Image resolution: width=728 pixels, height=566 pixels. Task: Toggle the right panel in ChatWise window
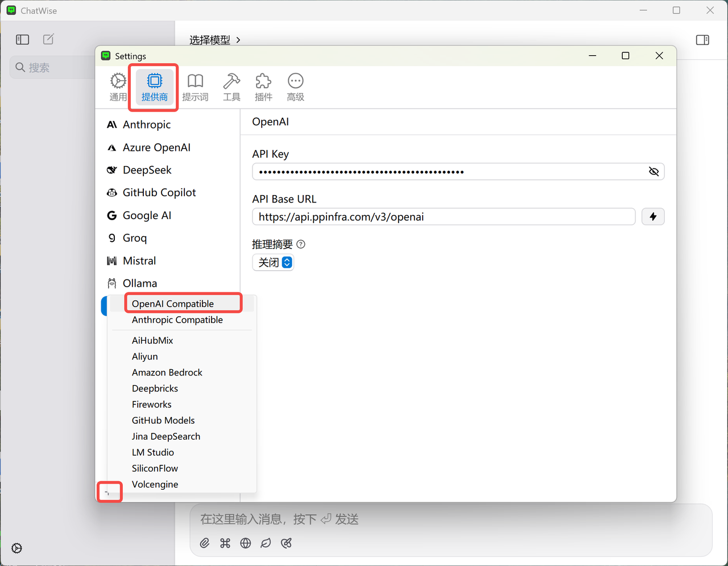tap(702, 40)
